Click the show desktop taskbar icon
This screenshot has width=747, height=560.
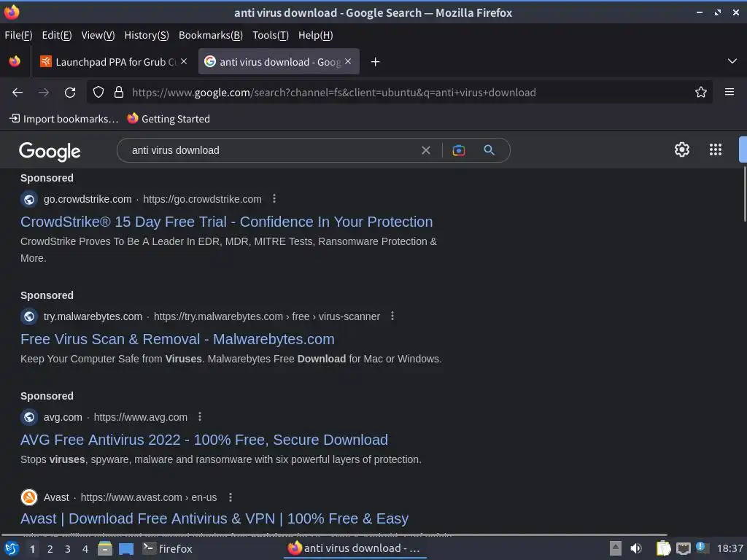coord(125,549)
